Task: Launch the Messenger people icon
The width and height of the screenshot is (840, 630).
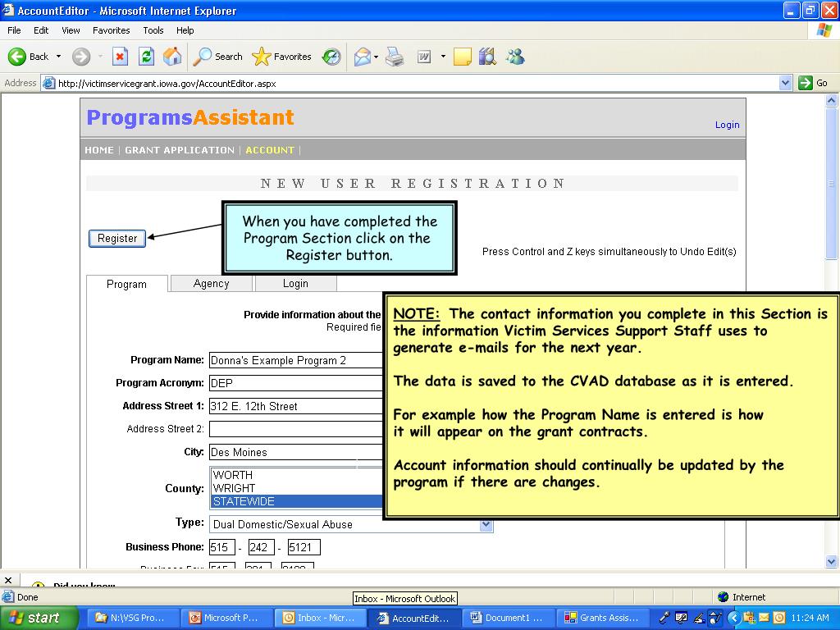Action: point(515,57)
